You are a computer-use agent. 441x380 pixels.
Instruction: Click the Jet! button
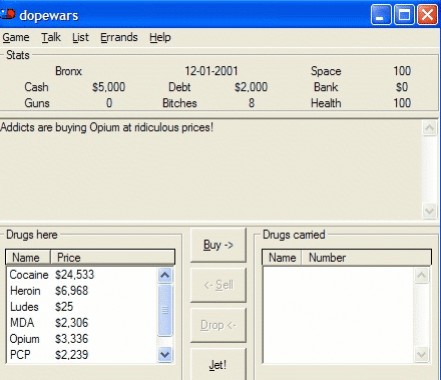[218, 365]
